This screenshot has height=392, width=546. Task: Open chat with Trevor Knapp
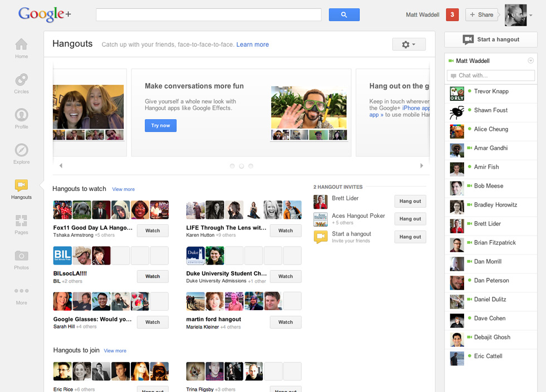(491, 91)
